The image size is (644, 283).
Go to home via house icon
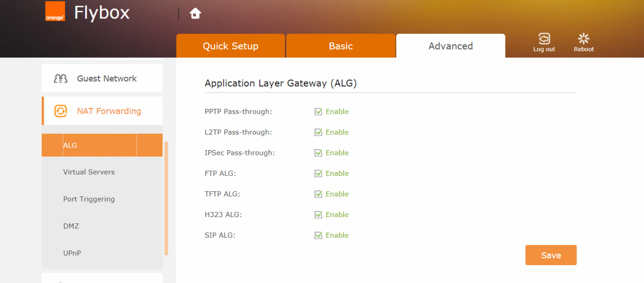pyautogui.click(x=195, y=13)
